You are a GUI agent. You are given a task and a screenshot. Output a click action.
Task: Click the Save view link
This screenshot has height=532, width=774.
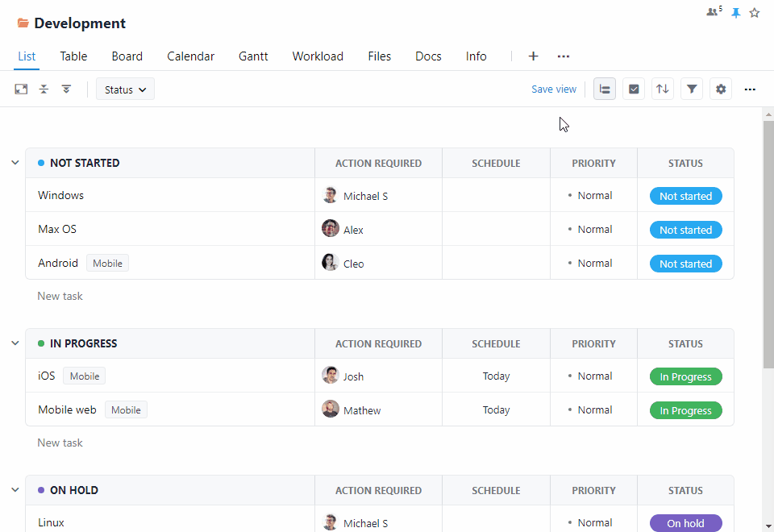[554, 89]
